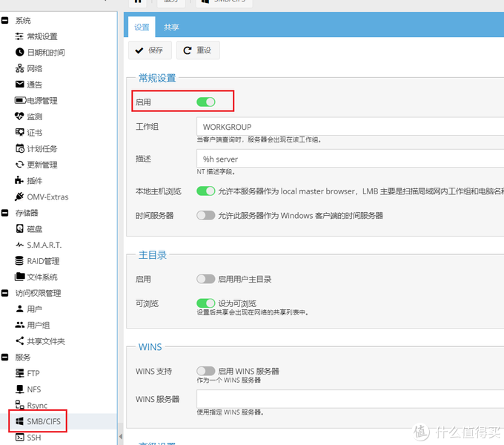Click the battery icon for 电源管理
Screen dimensions: 504x445
pyautogui.click(x=20, y=100)
